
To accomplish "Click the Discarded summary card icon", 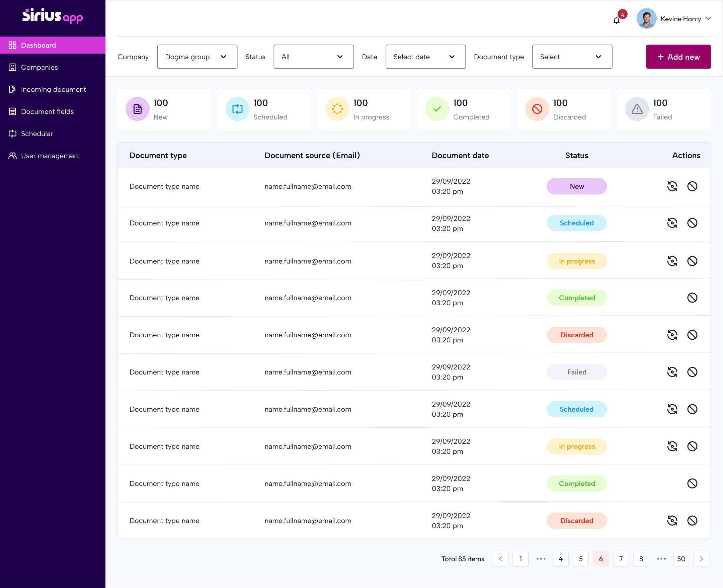I will tap(536, 109).
